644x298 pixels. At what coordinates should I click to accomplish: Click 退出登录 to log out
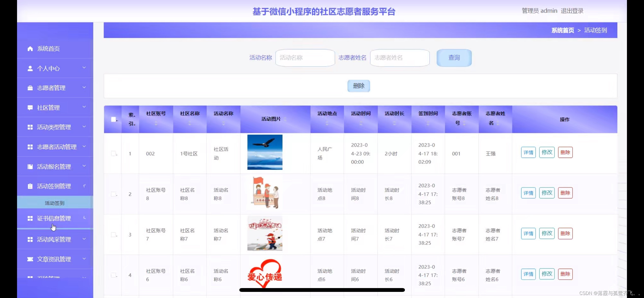tap(572, 11)
